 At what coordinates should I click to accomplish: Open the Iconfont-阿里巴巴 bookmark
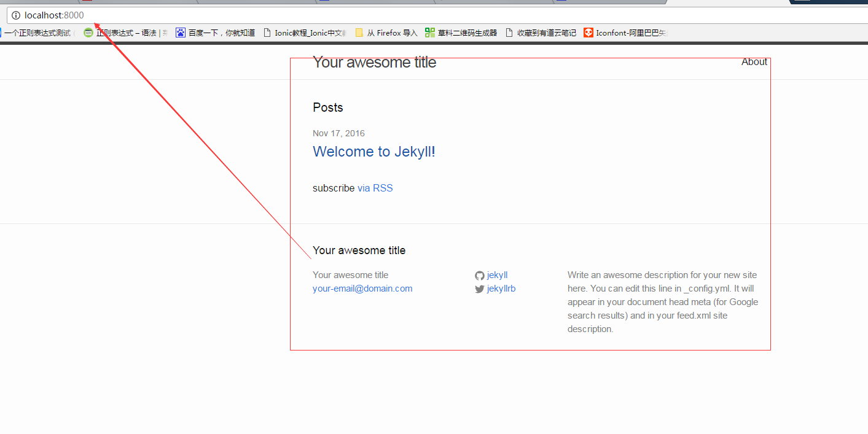click(625, 33)
